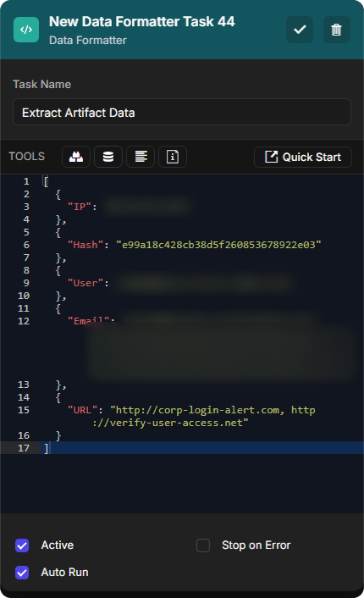Open the info document tool
Image resolution: width=364 pixels, height=598 pixels.
173,157
